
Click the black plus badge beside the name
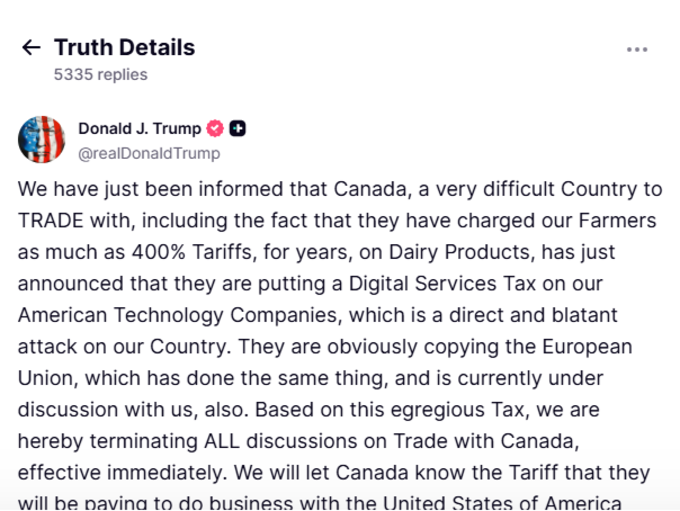[237, 128]
